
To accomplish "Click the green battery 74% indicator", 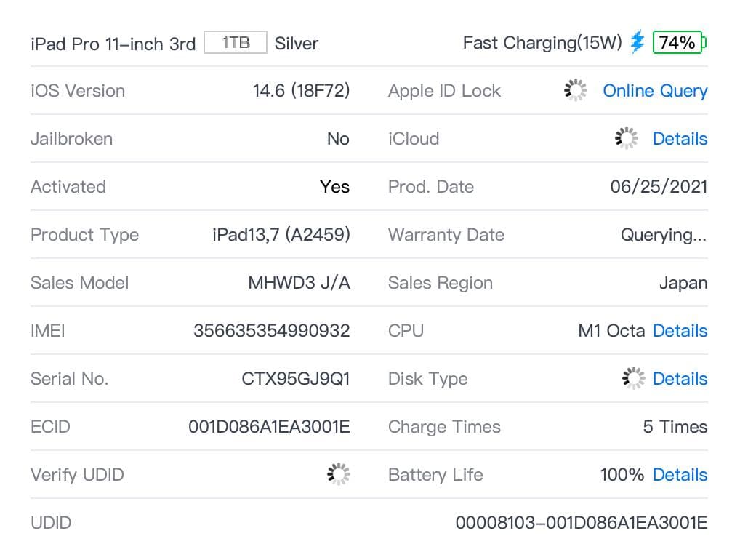I will coord(679,43).
